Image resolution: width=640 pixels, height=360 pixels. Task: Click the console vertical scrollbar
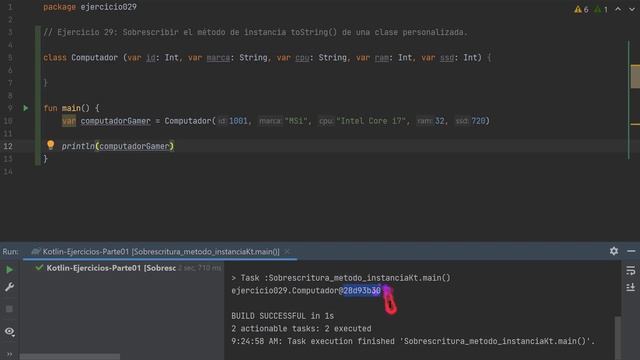(618, 338)
